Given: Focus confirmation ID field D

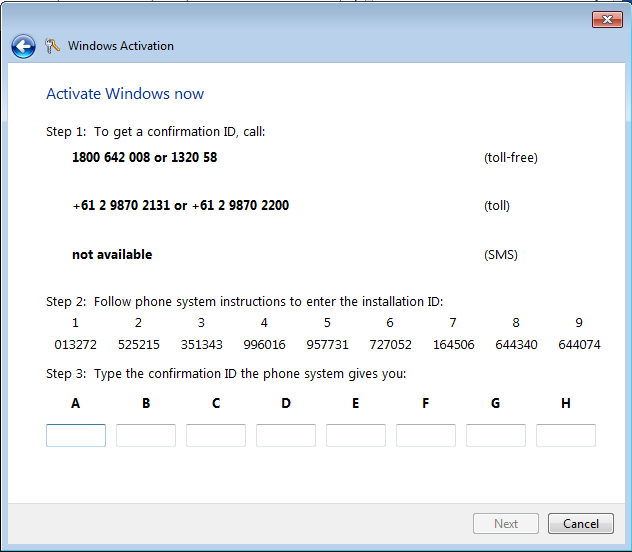Looking at the screenshot, I should click(x=286, y=435).
